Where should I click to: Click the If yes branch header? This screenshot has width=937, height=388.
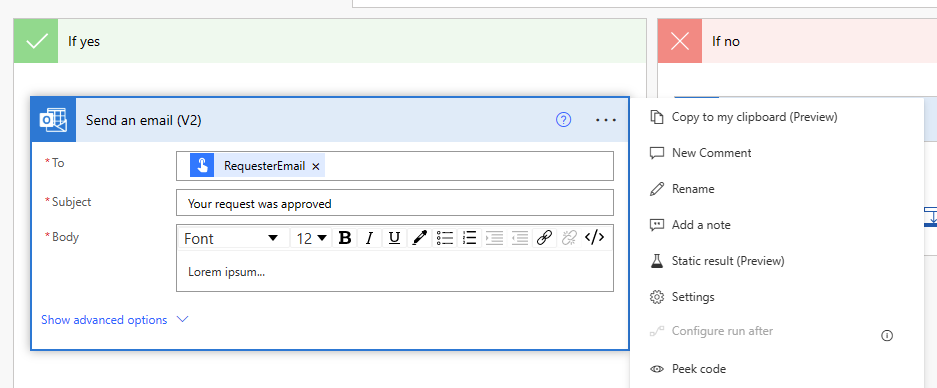point(330,41)
